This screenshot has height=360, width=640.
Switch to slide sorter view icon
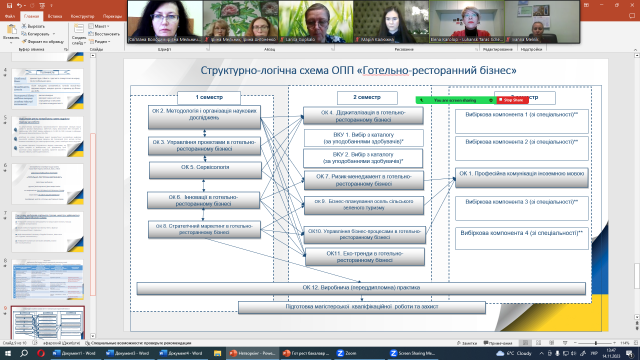coord(538,343)
